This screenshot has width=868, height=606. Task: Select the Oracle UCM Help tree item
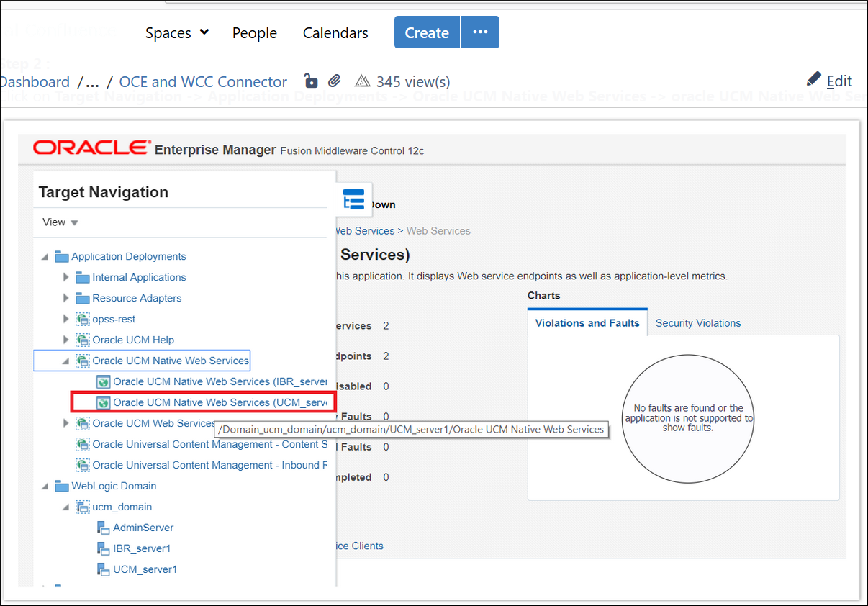133,340
